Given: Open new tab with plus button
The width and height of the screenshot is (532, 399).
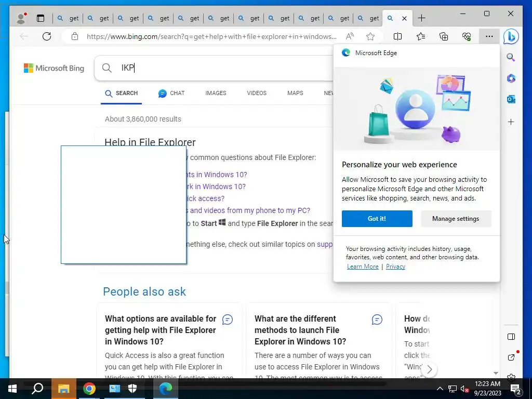Looking at the screenshot, I should tap(421, 18).
